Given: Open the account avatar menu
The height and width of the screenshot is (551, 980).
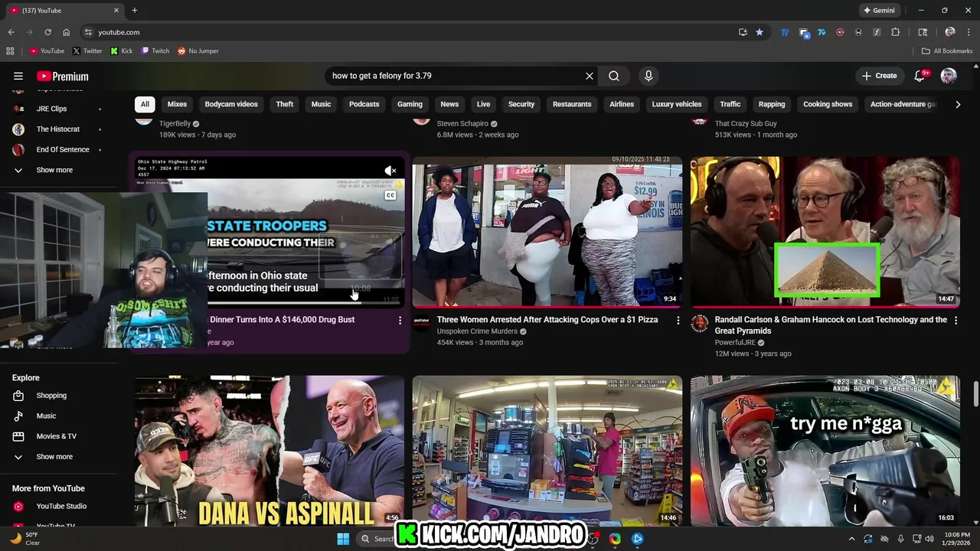Looking at the screenshot, I should click(949, 76).
